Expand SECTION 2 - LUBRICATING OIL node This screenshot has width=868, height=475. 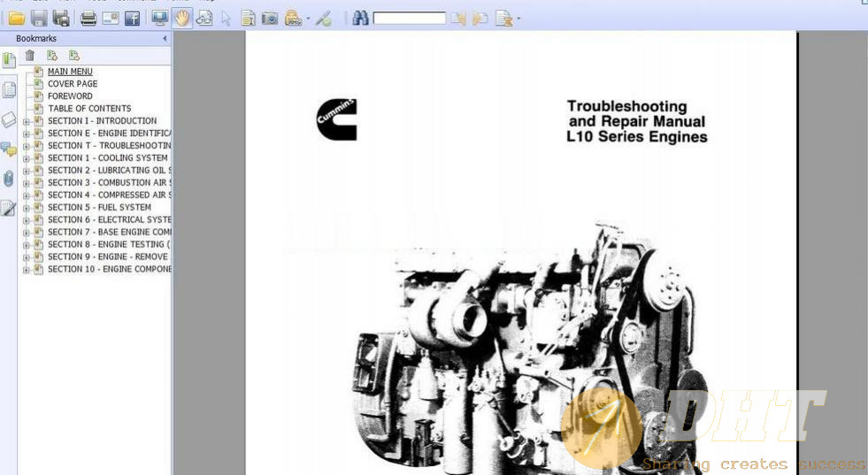coord(26,171)
